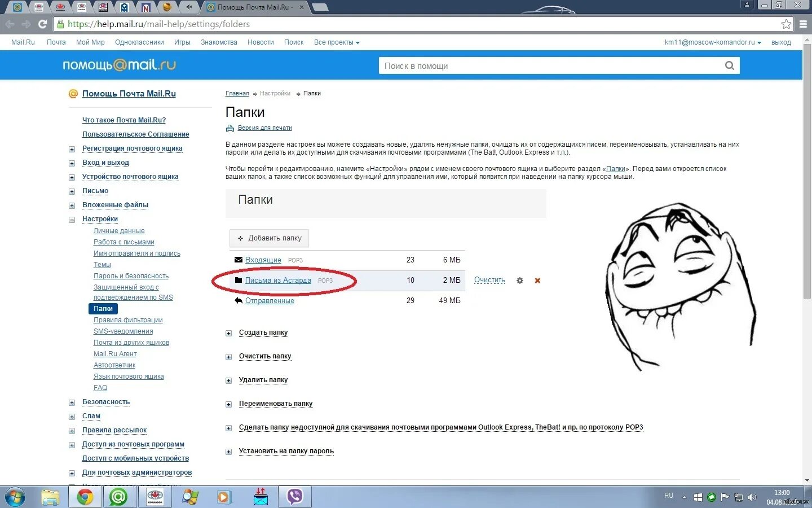This screenshot has width=812, height=508.
Task: Open Что такое Почта Mail.Ru? link
Action: click(x=124, y=120)
